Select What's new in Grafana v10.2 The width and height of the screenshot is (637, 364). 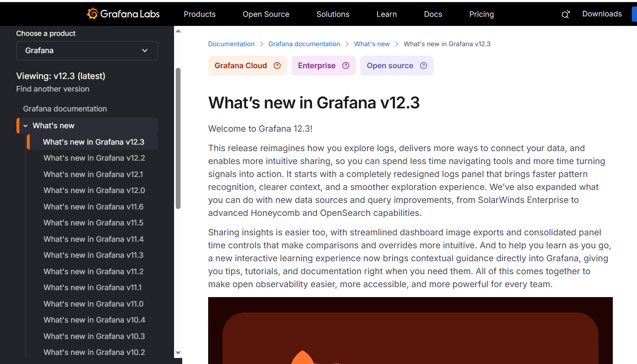coord(94,352)
